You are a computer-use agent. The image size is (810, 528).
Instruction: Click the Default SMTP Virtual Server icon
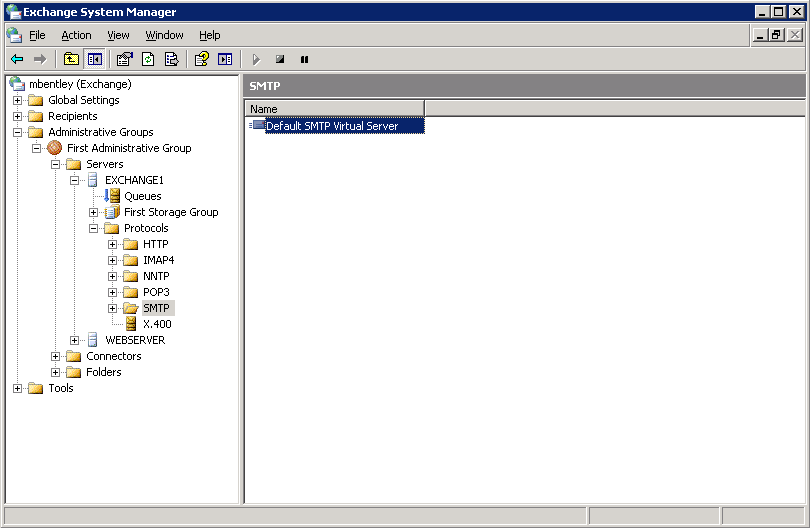point(257,125)
